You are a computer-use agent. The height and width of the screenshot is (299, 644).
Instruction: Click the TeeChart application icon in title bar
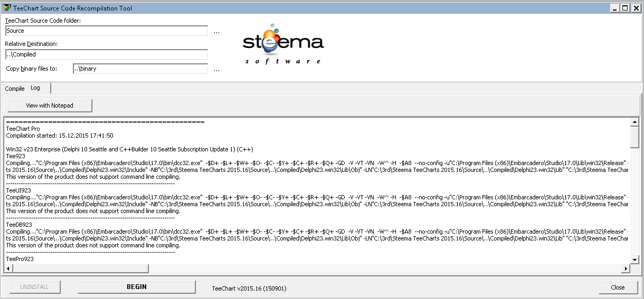pyautogui.click(x=7, y=8)
